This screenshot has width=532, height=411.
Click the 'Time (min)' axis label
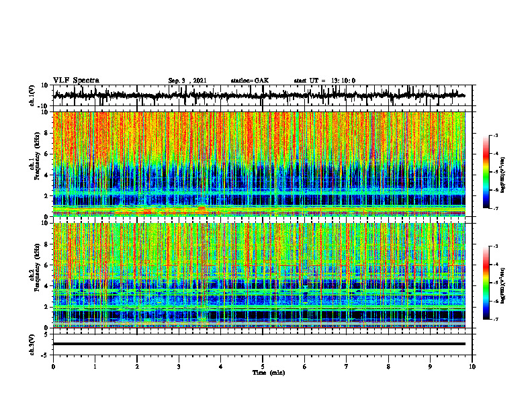(269, 373)
